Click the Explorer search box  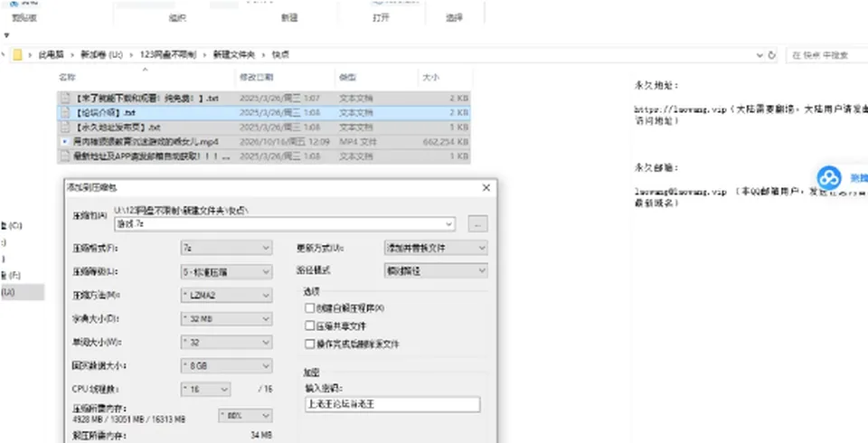click(x=827, y=55)
